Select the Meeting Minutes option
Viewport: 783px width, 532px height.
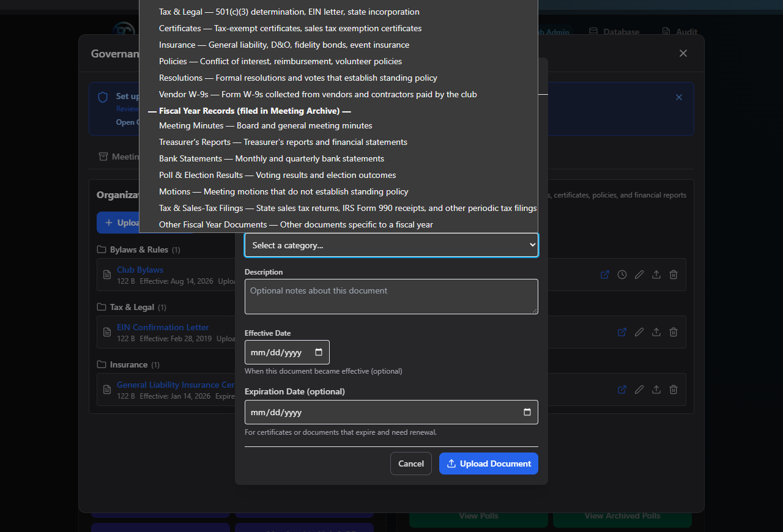[339, 126]
